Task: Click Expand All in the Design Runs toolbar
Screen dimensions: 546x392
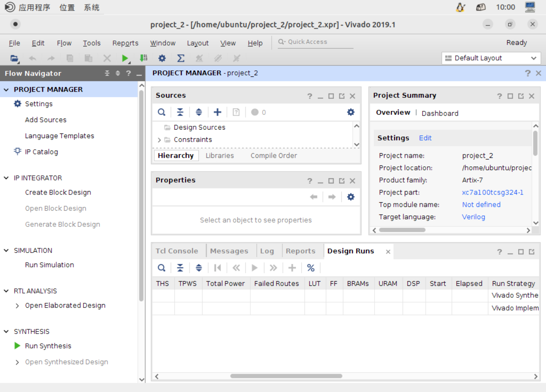Action: pyautogui.click(x=199, y=268)
